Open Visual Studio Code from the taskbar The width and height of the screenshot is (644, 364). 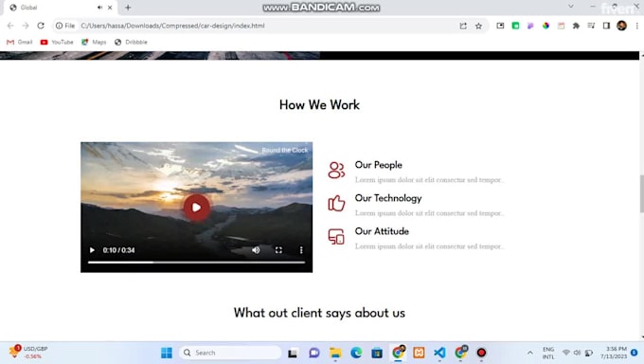pyautogui.click(x=439, y=353)
